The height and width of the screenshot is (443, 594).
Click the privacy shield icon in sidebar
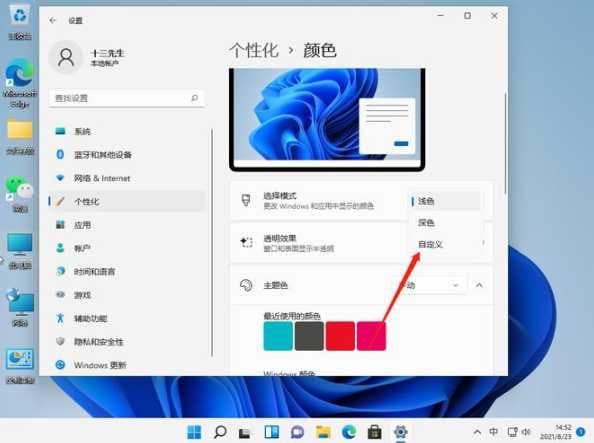click(x=60, y=341)
